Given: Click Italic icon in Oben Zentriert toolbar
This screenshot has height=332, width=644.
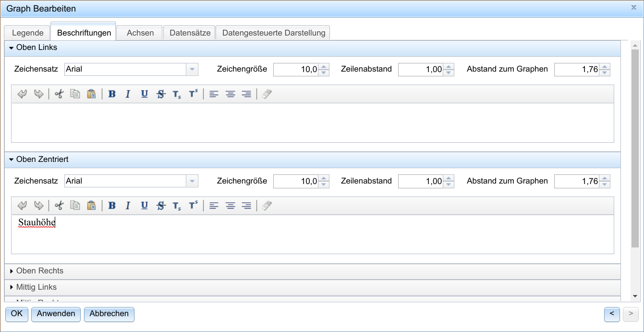Looking at the screenshot, I should 128,206.
